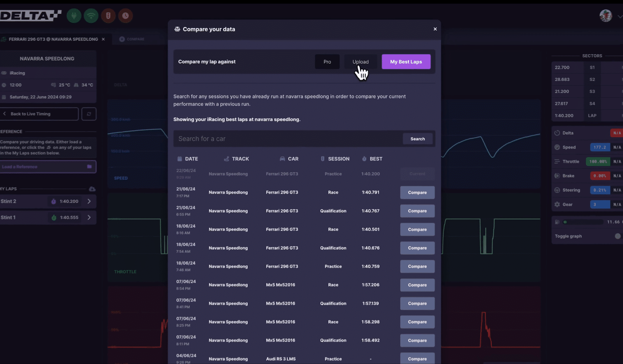The height and width of the screenshot is (364, 623).
Task: Close the Ferrari 296 GT3 tab
Action: pyautogui.click(x=103, y=39)
